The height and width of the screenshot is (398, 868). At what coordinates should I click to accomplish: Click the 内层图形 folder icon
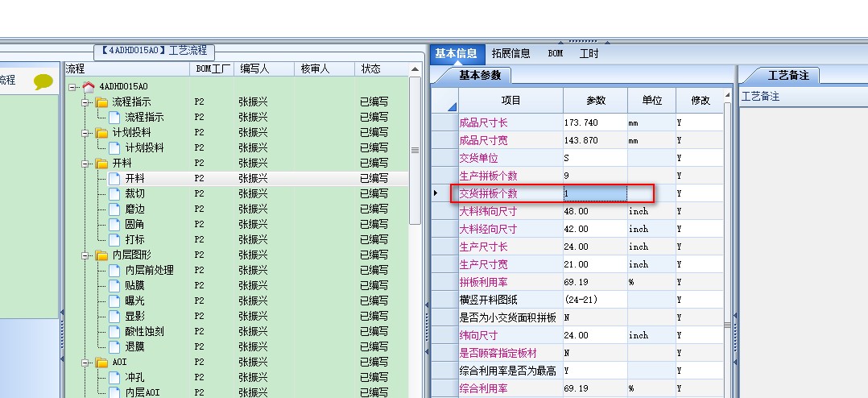tap(101, 255)
